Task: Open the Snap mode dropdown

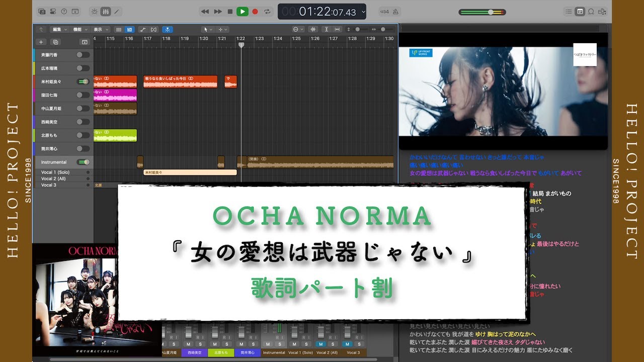Action: pyautogui.click(x=298, y=30)
